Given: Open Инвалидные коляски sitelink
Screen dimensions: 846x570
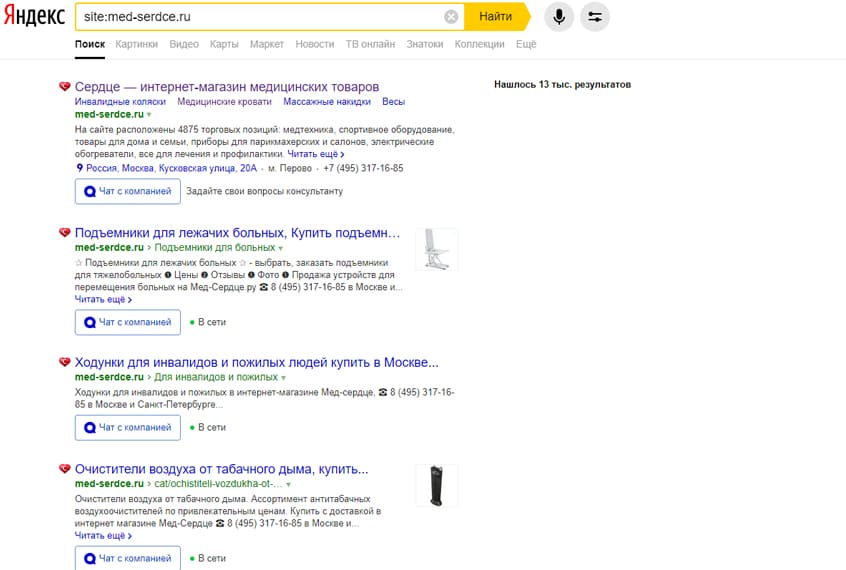Looking at the screenshot, I should point(120,101).
